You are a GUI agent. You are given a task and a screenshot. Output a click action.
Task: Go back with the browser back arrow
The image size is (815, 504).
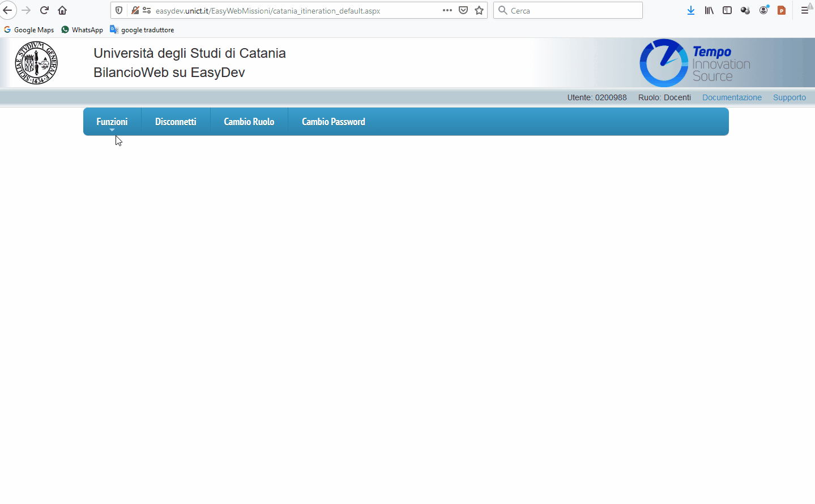click(x=7, y=10)
